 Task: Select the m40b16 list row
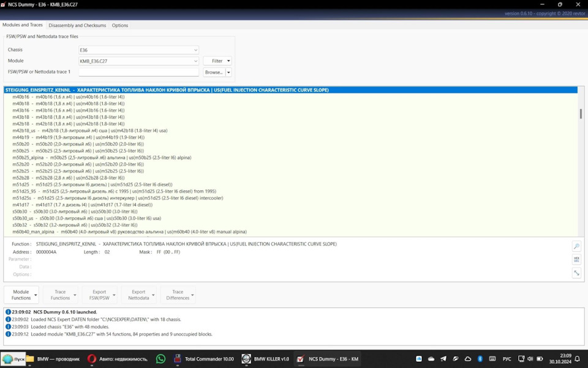(x=290, y=97)
